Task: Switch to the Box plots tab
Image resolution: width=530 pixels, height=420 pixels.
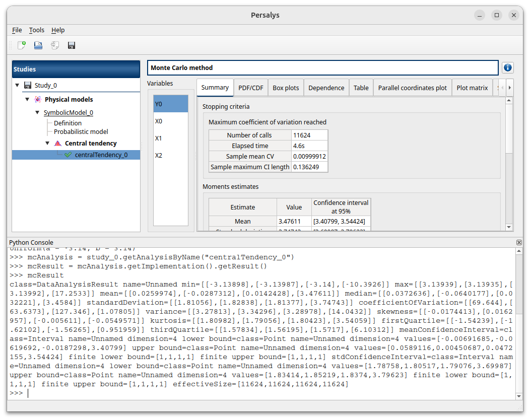Action: point(286,88)
